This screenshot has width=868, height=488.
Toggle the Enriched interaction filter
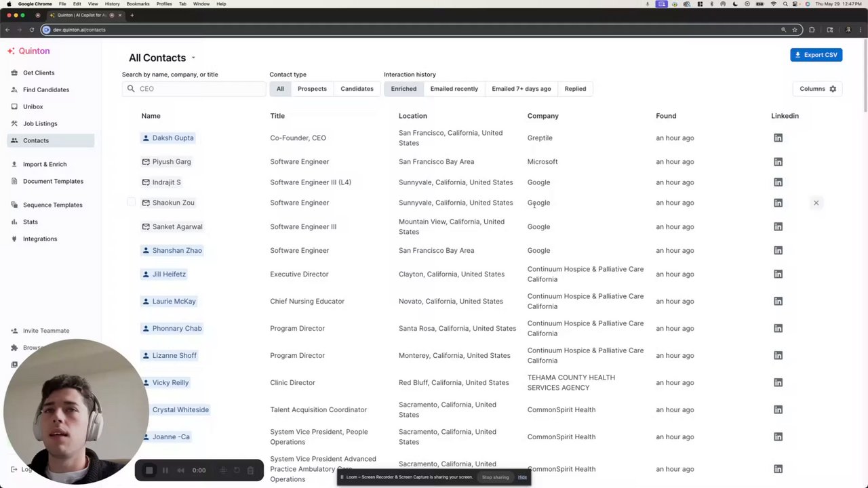click(x=403, y=89)
